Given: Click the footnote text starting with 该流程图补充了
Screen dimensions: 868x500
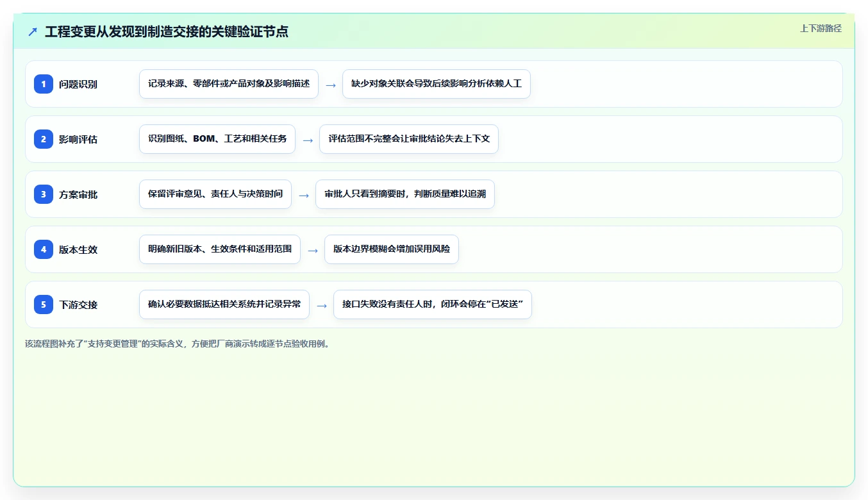Looking at the screenshot, I should 179,344.
